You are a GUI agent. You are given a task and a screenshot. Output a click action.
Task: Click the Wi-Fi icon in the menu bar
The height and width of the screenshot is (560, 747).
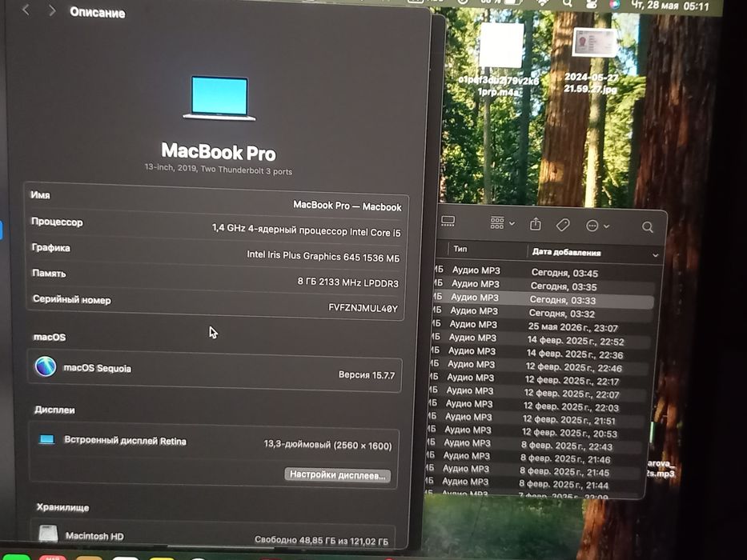click(x=543, y=3)
